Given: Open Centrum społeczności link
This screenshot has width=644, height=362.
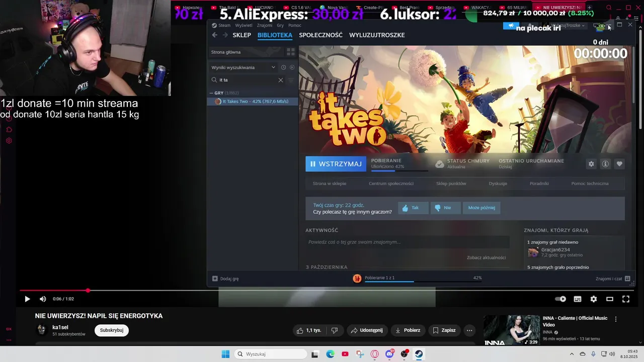Looking at the screenshot, I should pyautogui.click(x=391, y=184).
